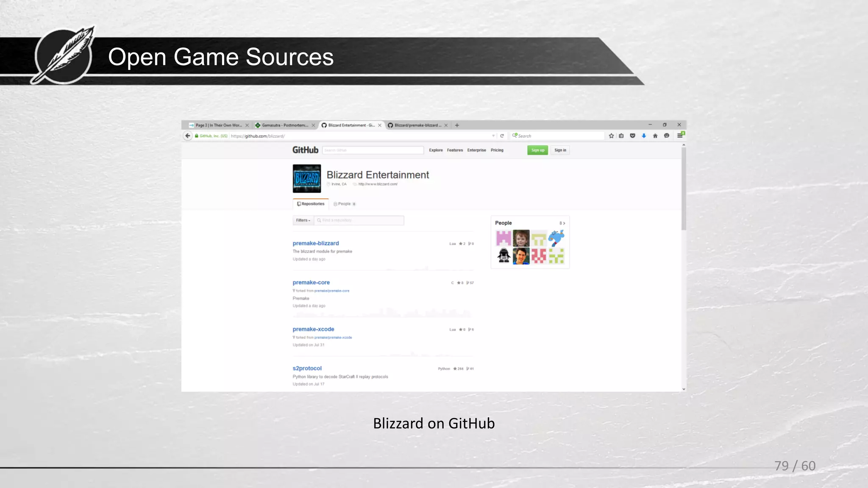The height and width of the screenshot is (488, 868).
Task: Expand the People list chevron showing 8
Action: pyautogui.click(x=562, y=223)
